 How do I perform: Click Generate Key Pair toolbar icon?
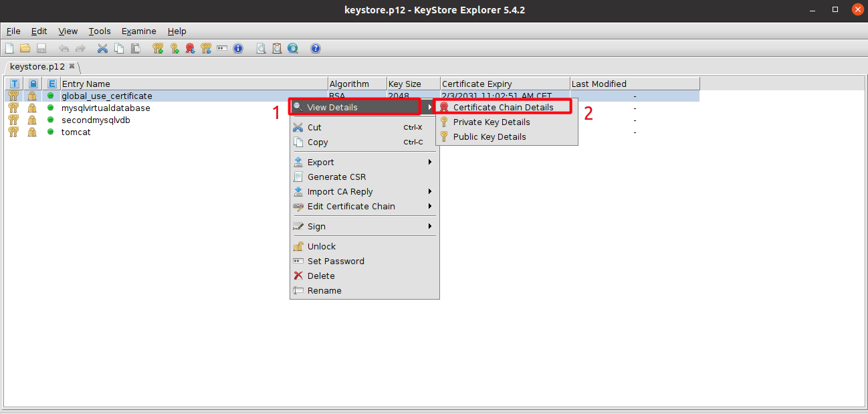(x=158, y=48)
